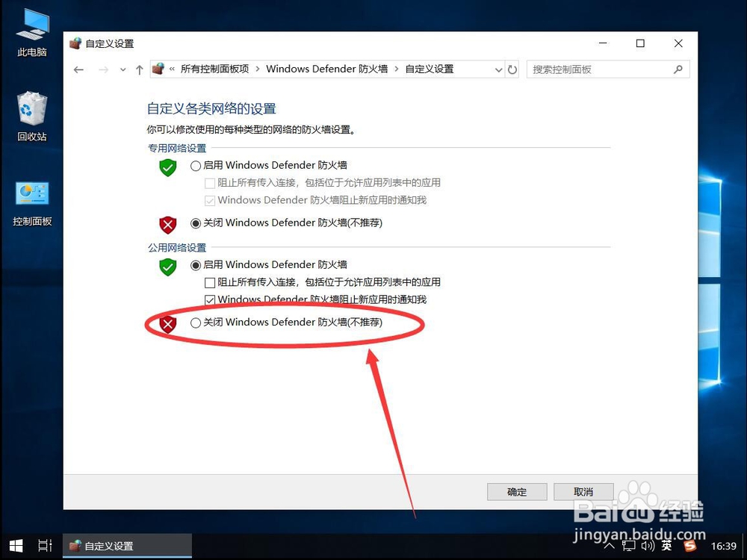Select 关闭 firewall under 专用网络设置

click(x=195, y=223)
